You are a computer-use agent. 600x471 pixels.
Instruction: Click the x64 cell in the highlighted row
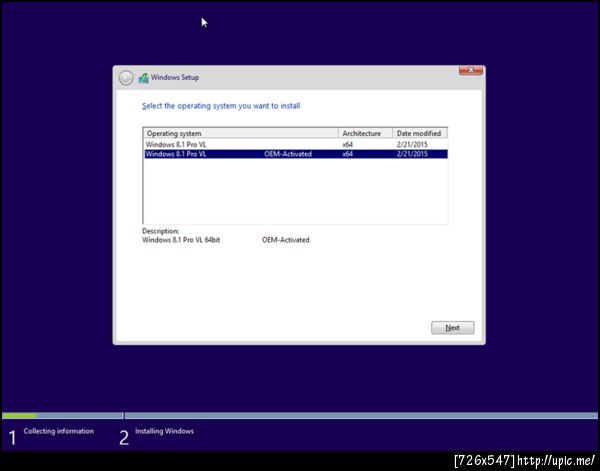(347, 154)
